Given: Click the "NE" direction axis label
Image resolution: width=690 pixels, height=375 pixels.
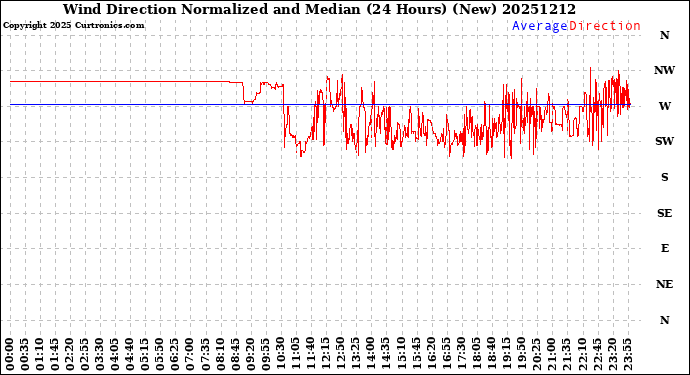Looking at the screenshot, I should click(x=664, y=284).
